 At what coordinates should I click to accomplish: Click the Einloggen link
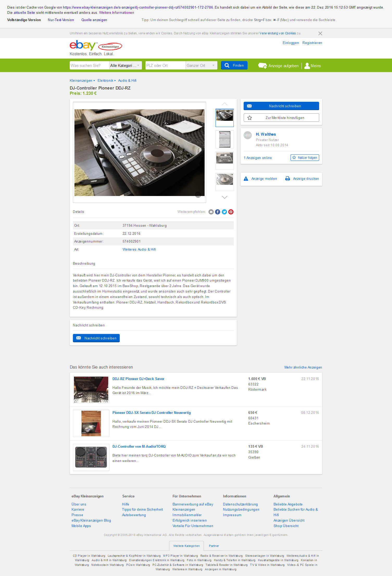click(x=291, y=43)
